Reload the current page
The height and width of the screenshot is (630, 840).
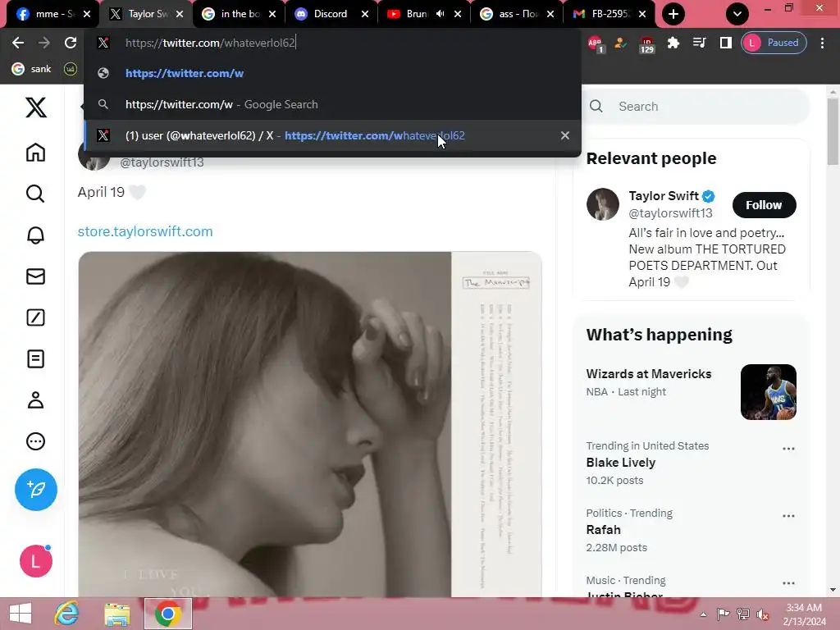[x=71, y=43]
